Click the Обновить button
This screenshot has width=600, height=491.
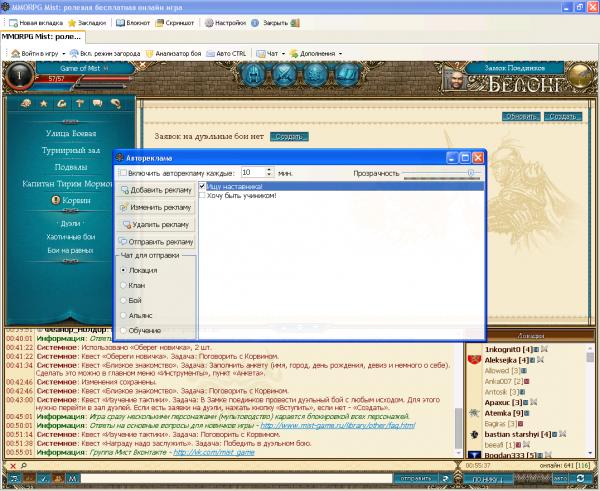pos(521,116)
